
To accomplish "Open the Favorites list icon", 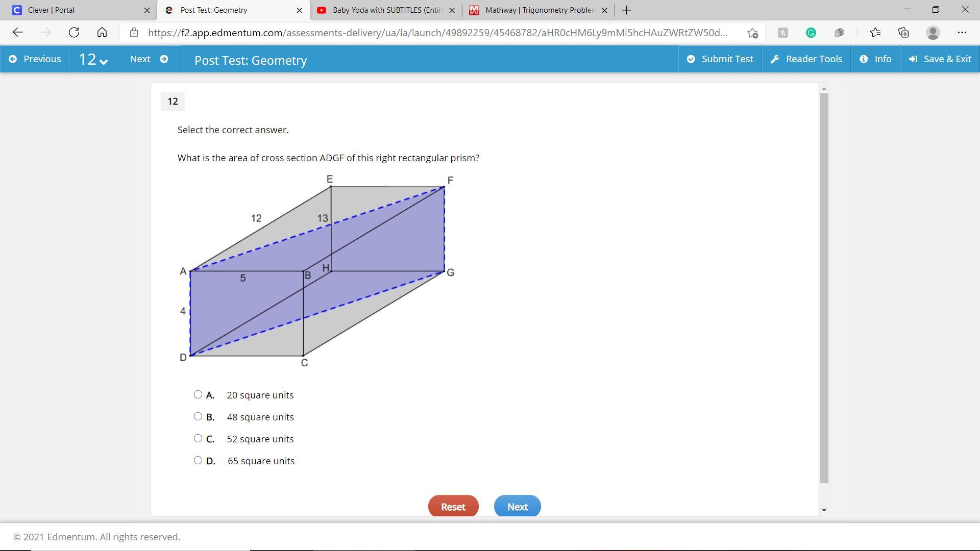I will pos(875,33).
